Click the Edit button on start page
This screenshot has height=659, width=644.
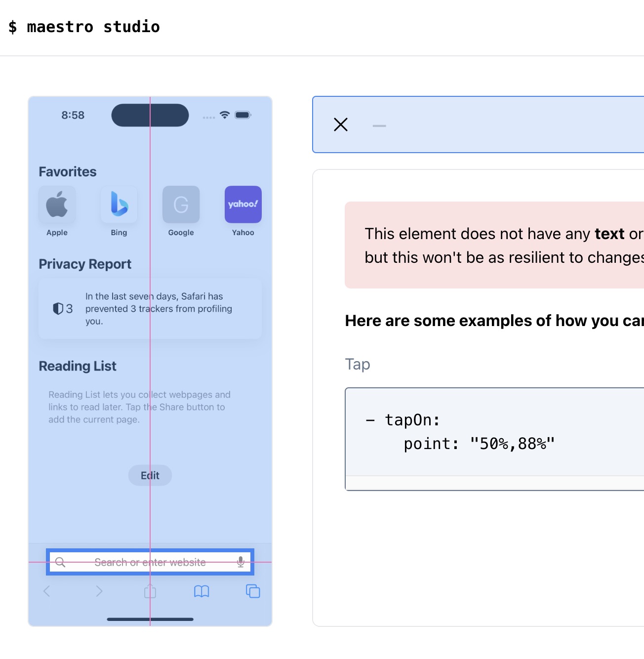[x=150, y=475]
